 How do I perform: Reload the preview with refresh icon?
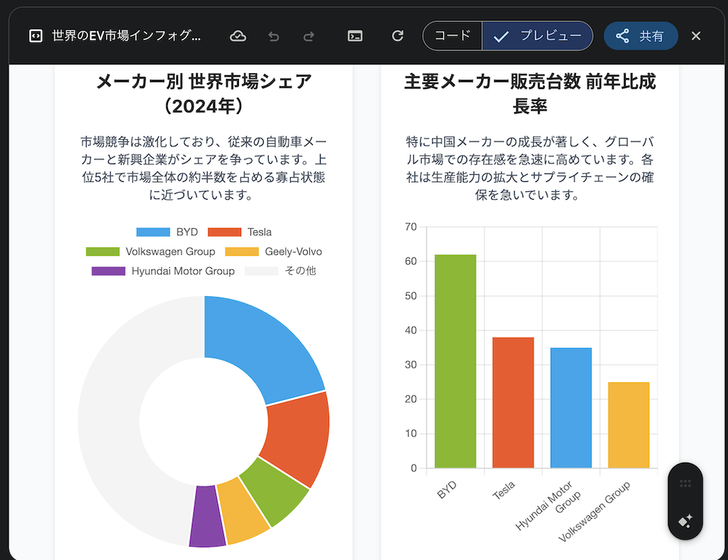tap(397, 36)
